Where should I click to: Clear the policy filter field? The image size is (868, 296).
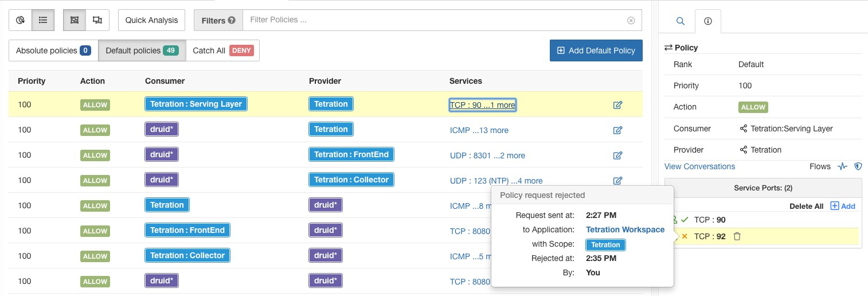tap(631, 20)
